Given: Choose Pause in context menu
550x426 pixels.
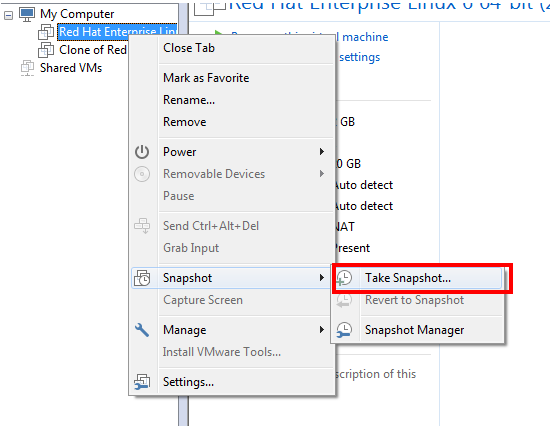Looking at the screenshot, I should pos(232,196).
